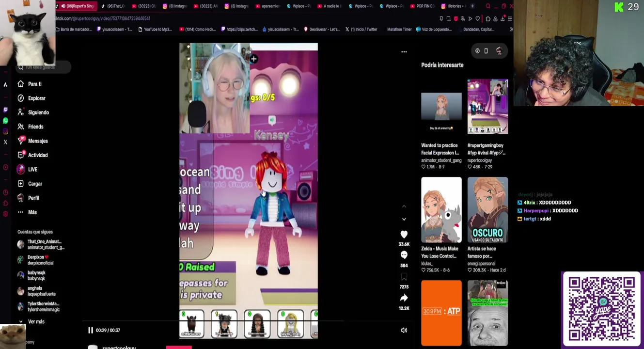Open the Einstein face video thumbnail

(487, 313)
